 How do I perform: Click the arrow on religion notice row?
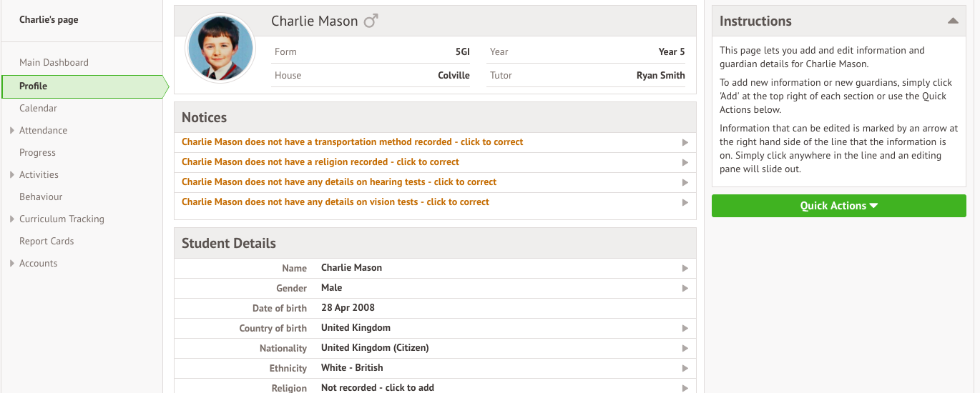[685, 163]
